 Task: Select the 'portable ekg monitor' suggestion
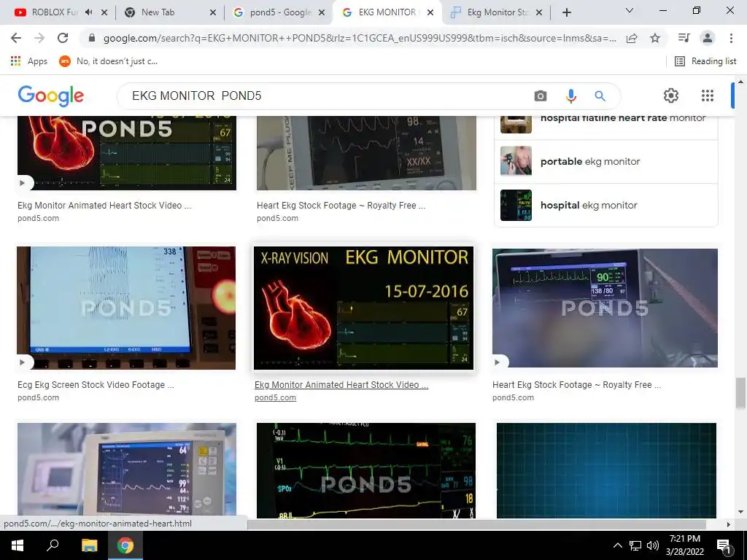coord(606,161)
